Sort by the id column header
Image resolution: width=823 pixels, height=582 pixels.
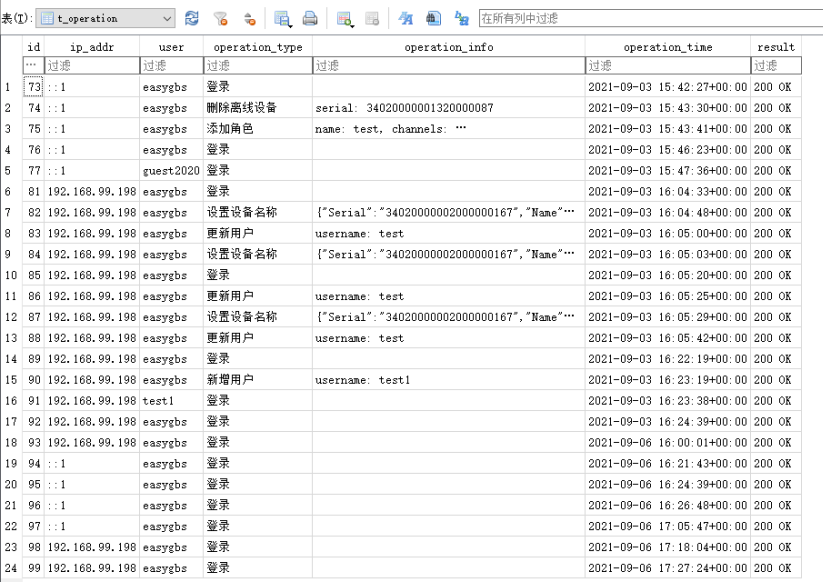[x=34, y=47]
